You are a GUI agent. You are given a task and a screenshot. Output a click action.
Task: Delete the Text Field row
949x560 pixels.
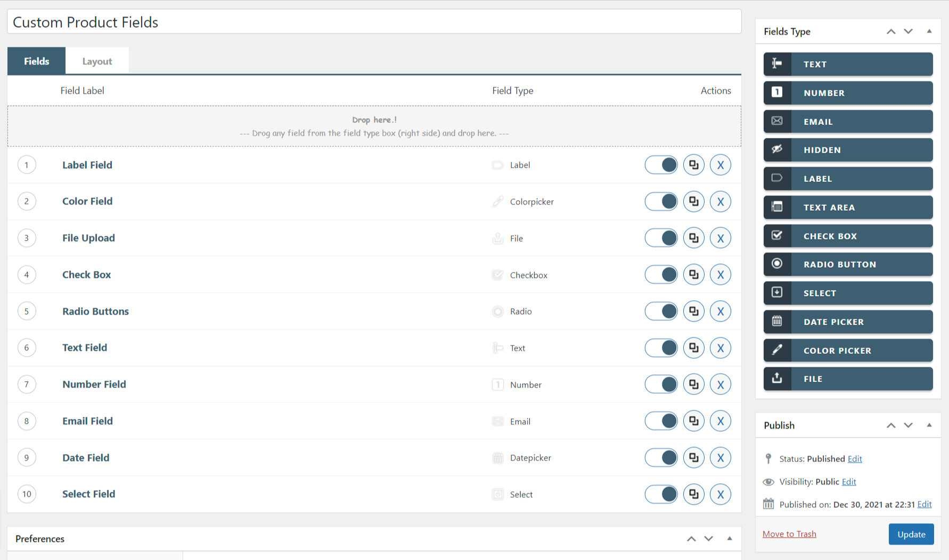coord(720,348)
